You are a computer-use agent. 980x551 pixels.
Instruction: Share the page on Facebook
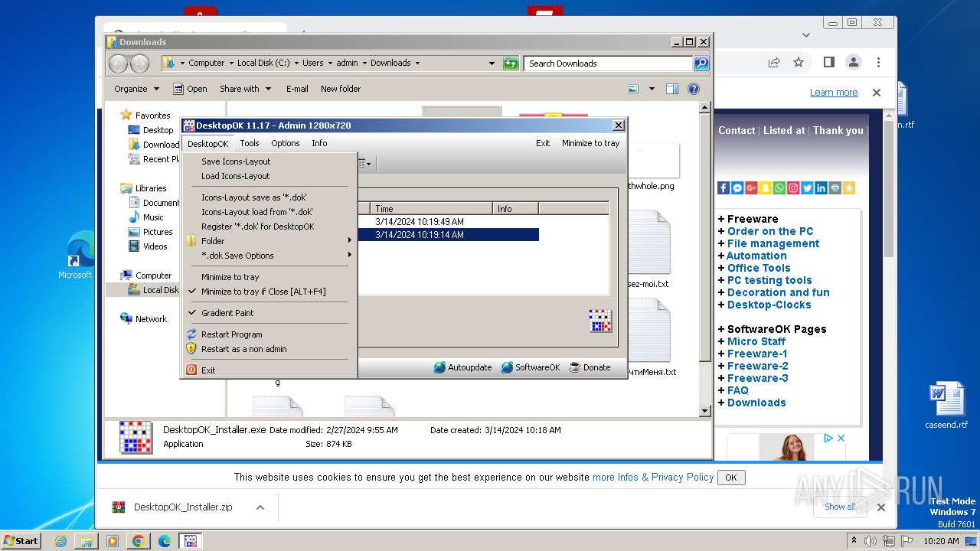(724, 187)
